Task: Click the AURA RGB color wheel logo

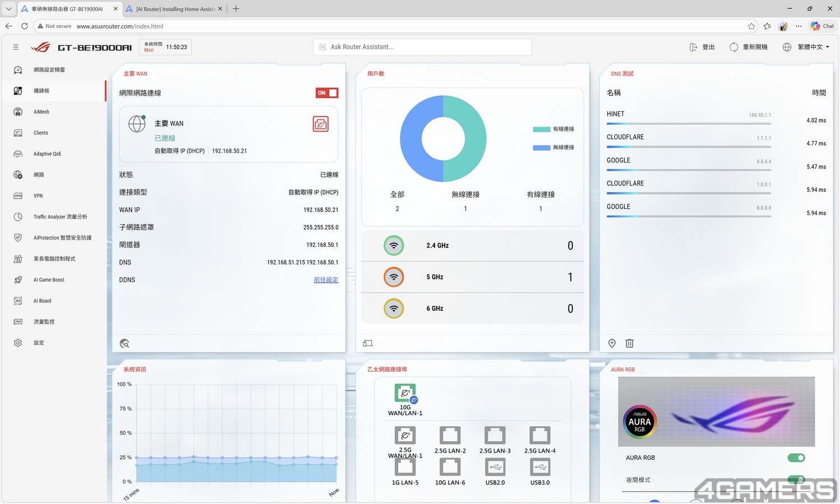Action: (640, 422)
